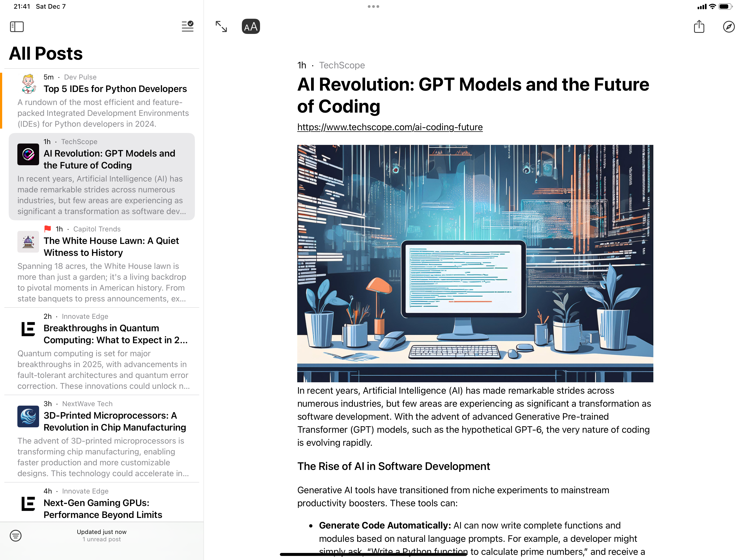Click the Dev Pulse feed avatar
The height and width of the screenshot is (560, 747).
29,84
